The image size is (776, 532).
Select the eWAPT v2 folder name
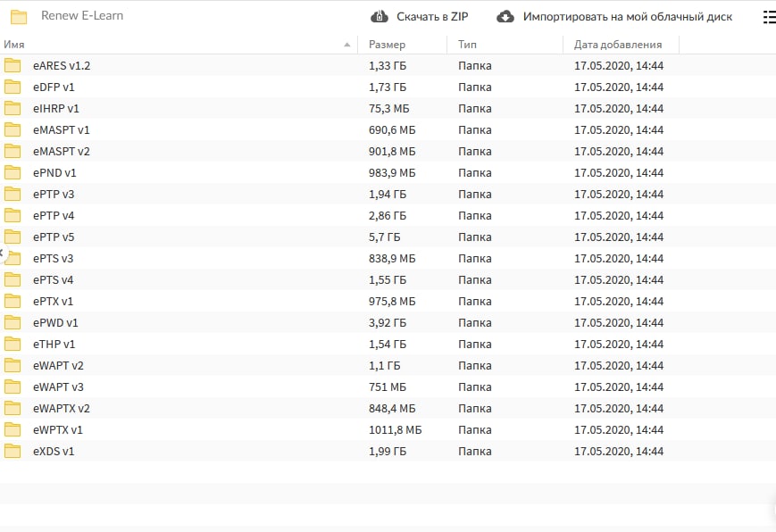click(x=58, y=366)
